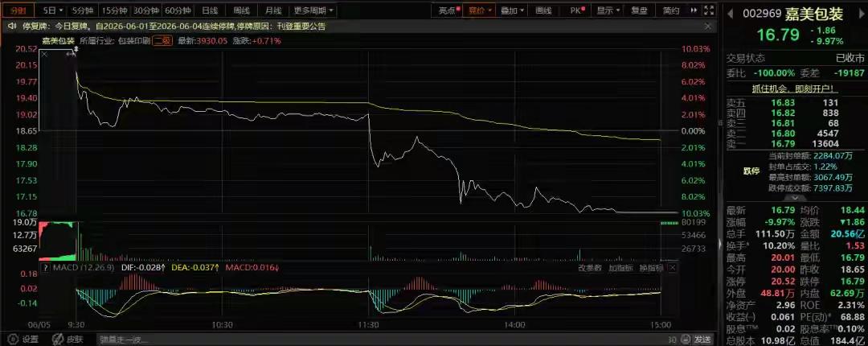This screenshot has width=868, height=346.
Task: Expand the 更多周期 dropdown
Action: [313, 10]
